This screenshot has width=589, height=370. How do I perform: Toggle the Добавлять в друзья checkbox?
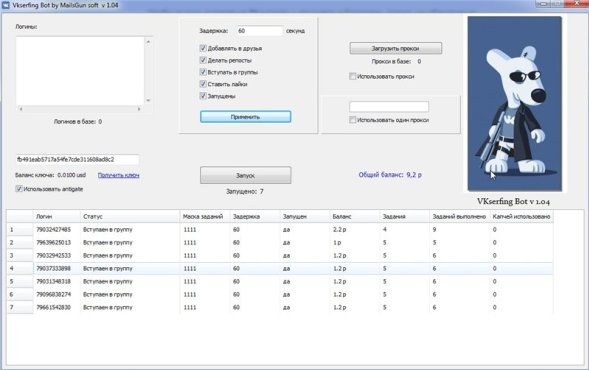point(203,48)
